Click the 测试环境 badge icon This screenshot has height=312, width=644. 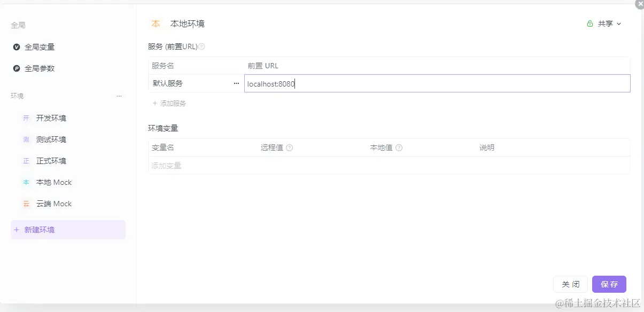[x=26, y=139]
